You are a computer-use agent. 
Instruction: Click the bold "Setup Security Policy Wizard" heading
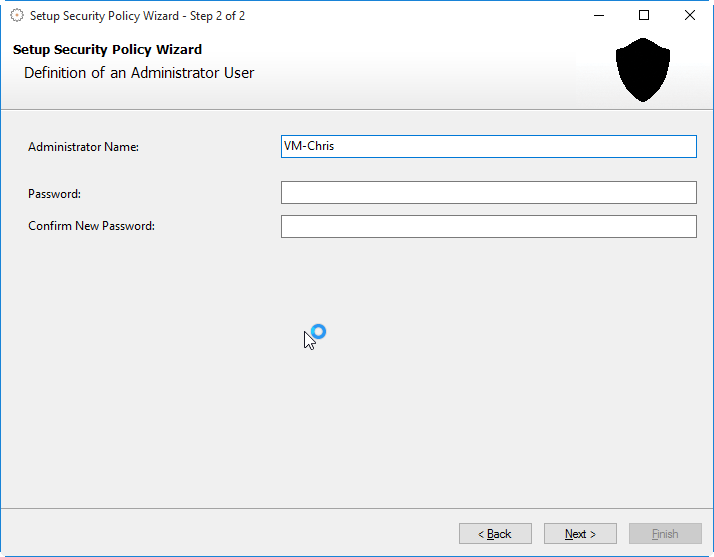coord(107,50)
